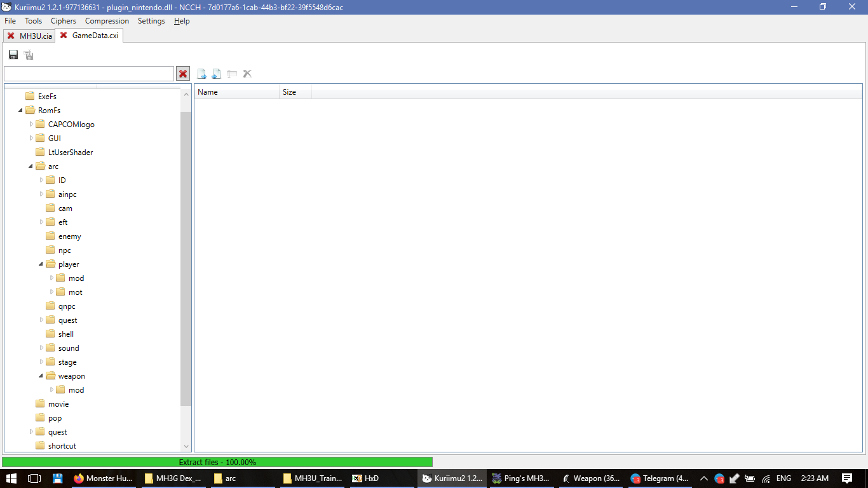Click the battery power tray icon
Screen dimensions: 868x488
(x=750, y=478)
